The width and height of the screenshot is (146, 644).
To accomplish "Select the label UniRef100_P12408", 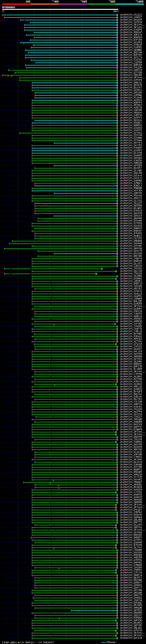I will click(x=131, y=98).
